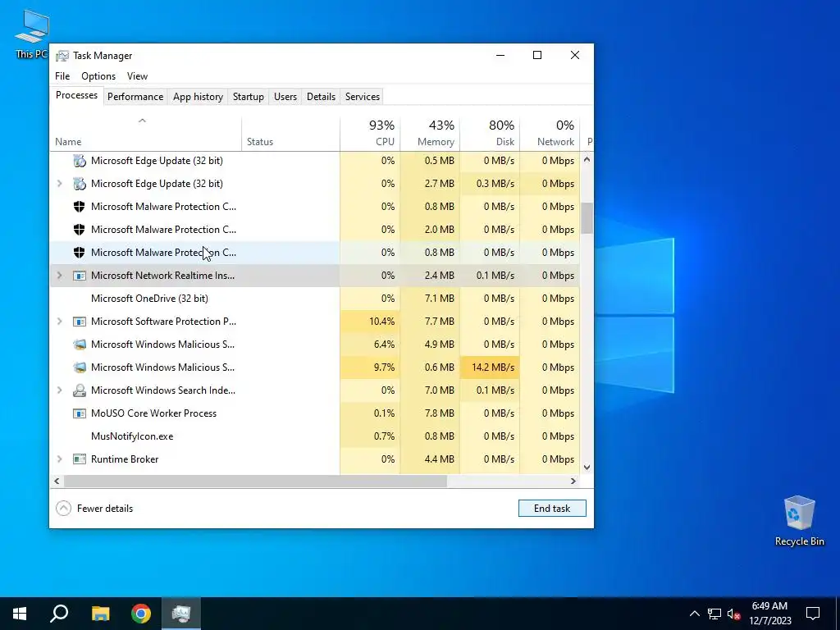Open the Options menu
Screen dimensions: 840x630
[98, 76]
